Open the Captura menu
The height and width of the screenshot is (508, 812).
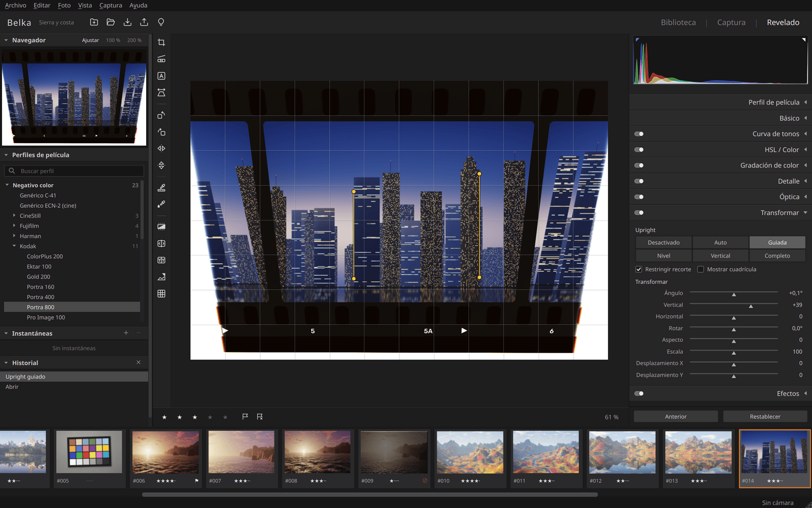(x=111, y=5)
